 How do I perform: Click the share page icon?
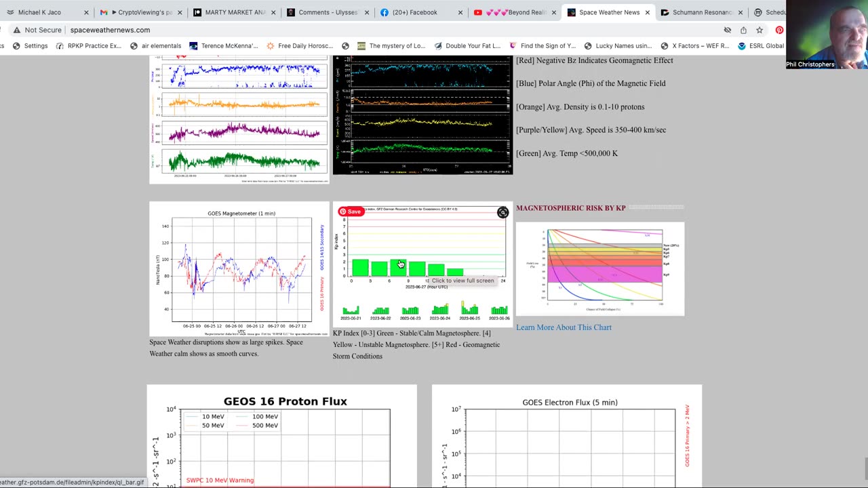pos(743,30)
